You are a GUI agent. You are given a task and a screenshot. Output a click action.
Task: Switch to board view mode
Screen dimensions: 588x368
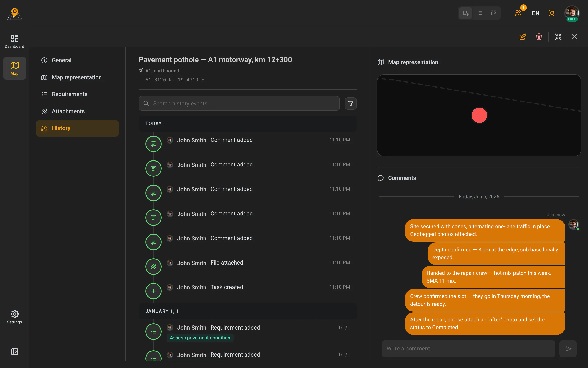[493, 13]
